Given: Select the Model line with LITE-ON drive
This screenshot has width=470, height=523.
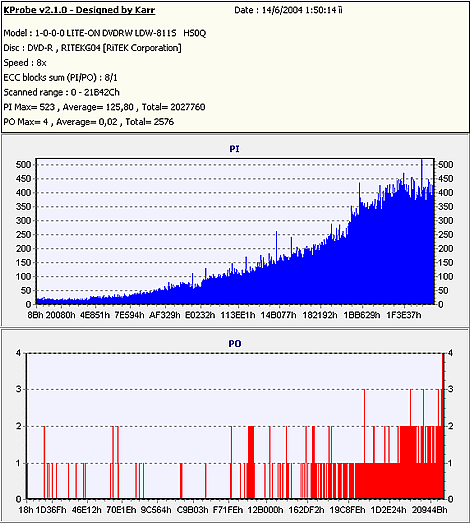Looking at the screenshot, I should (x=105, y=33).
